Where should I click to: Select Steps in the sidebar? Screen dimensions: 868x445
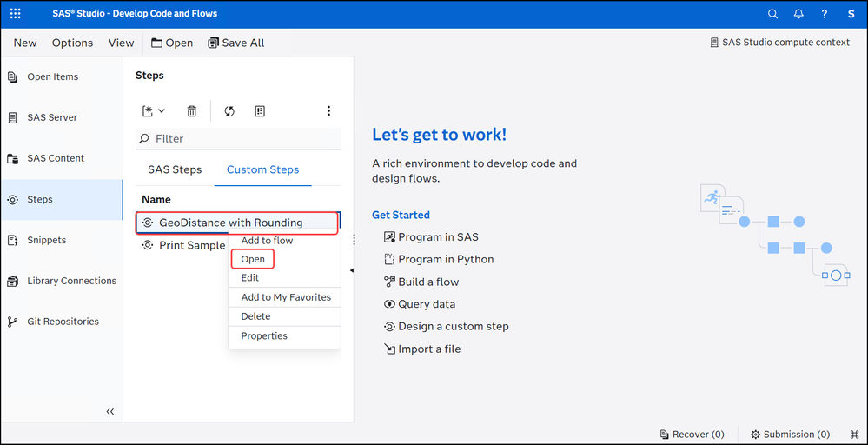[x=62, y=199]
